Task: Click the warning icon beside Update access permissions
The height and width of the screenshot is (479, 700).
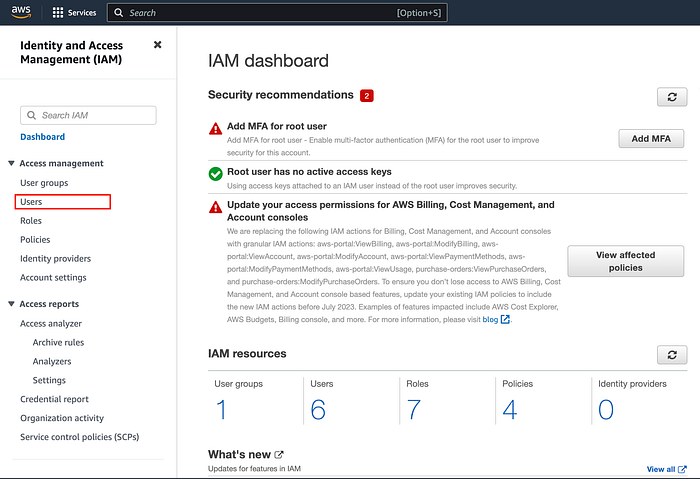Action: (216, 207)
